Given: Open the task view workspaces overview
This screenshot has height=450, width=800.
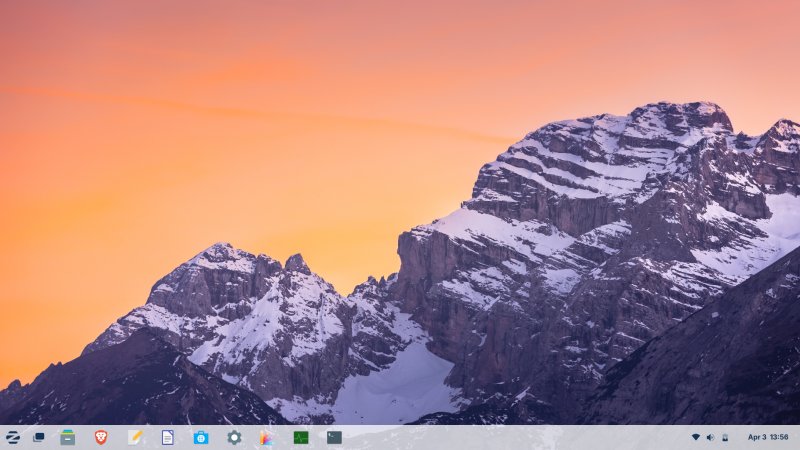Looking at the screenshot, I should point(39,437).
